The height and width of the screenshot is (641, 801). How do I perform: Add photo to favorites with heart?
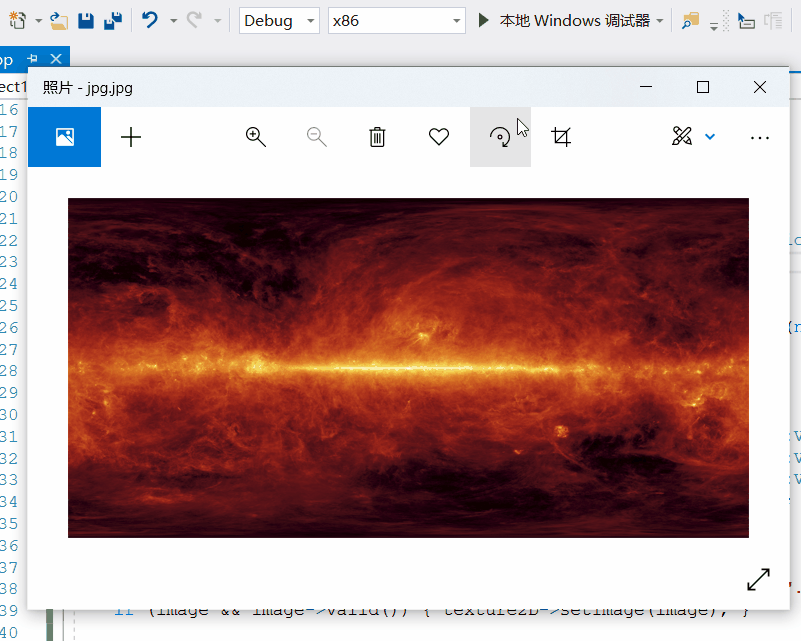tap(439, 137)
